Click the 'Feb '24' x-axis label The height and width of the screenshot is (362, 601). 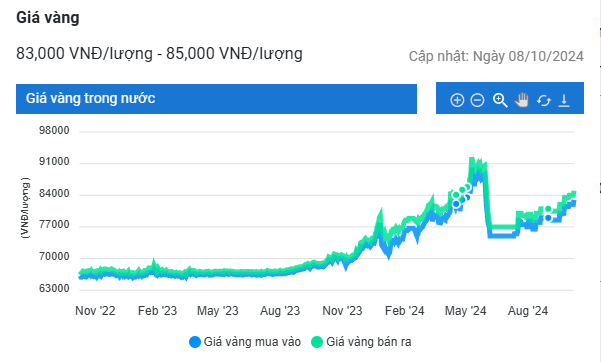click(x=404, y=311)
